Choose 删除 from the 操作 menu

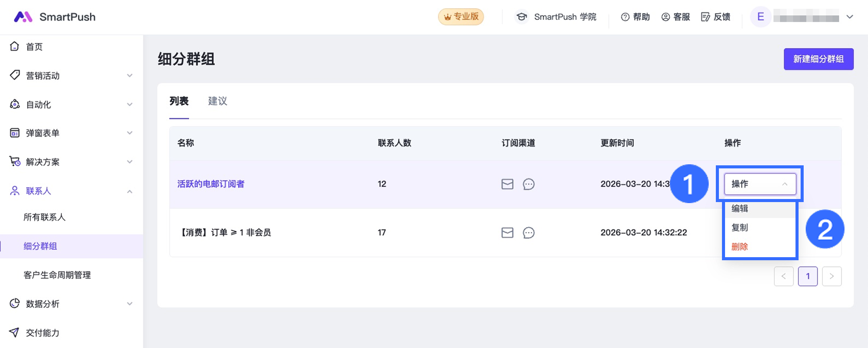pos(740,247)
